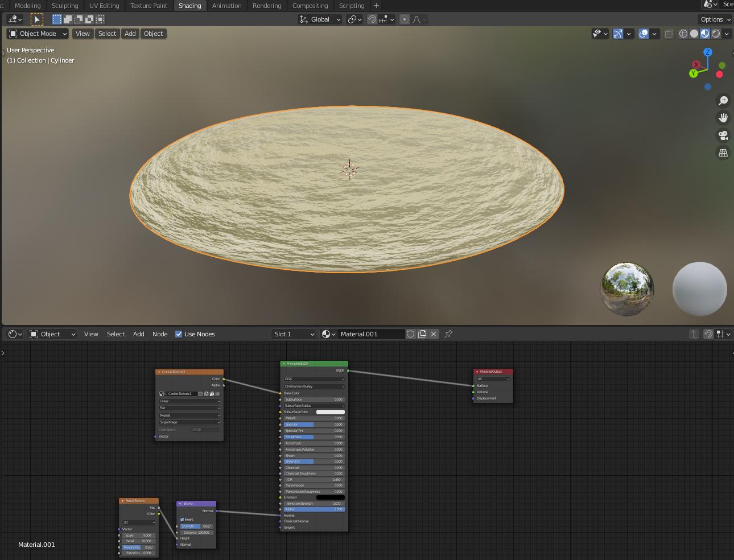
Task: Switch to Rendered viewport shading
Action: pyautogui.click(x=716, y=34)
